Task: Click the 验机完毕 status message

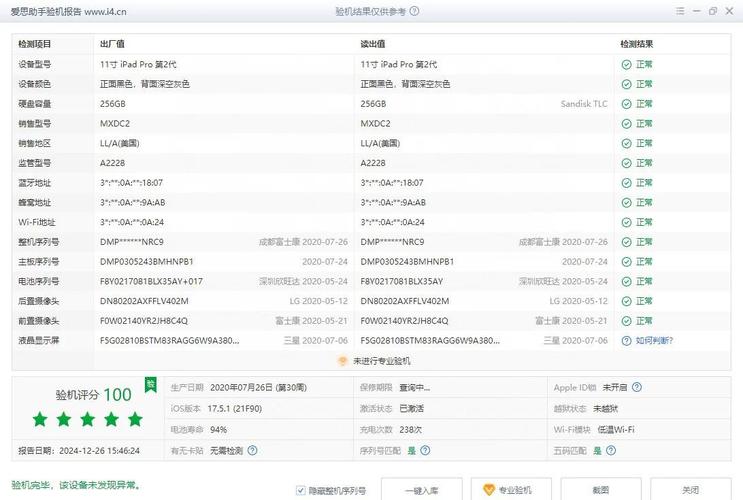Action: (75, 485)
